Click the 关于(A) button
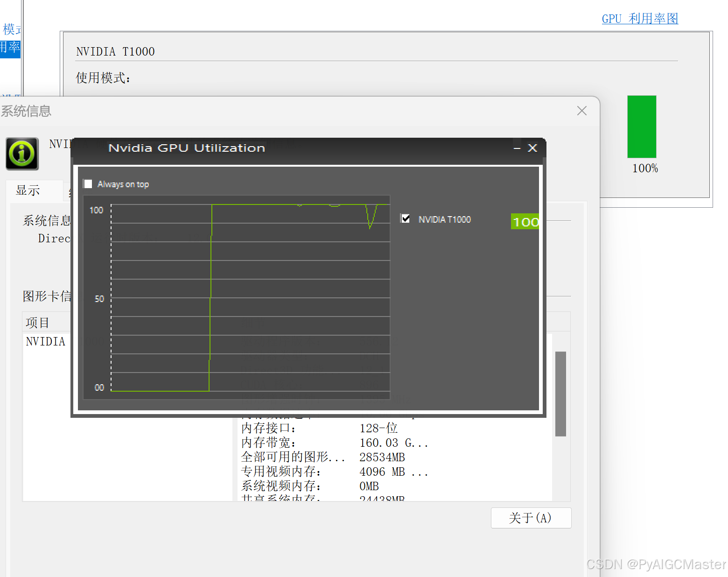Image resolution: width=728 pixels, height=577 pixels. tap(531, 518)
